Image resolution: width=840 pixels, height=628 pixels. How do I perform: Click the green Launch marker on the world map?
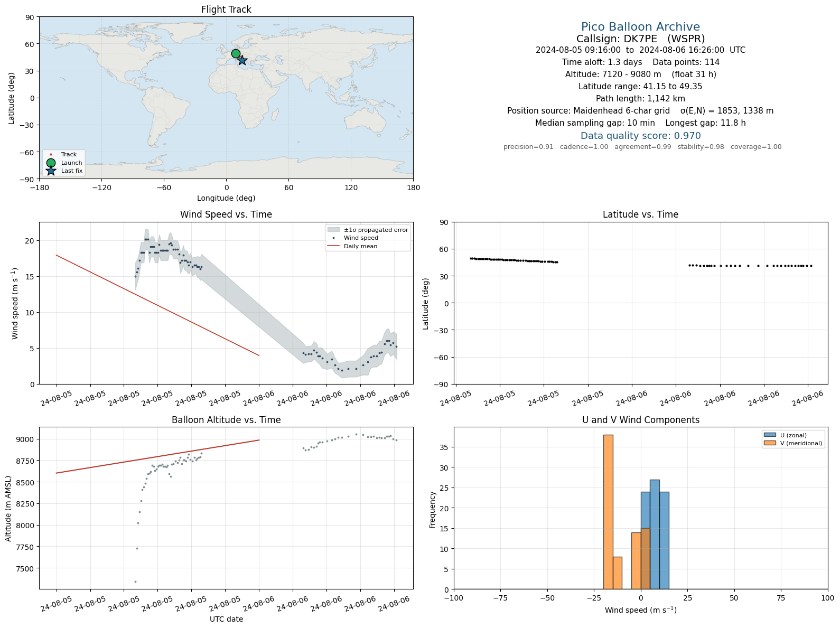point(236,53)
